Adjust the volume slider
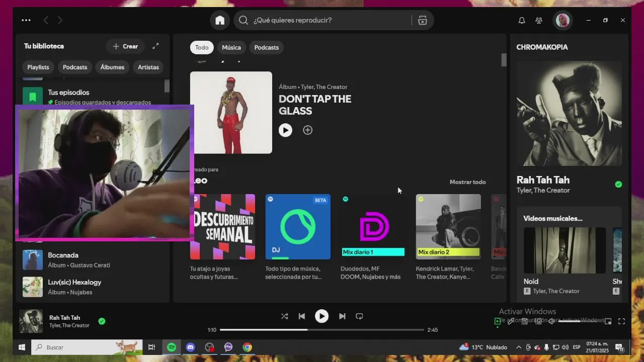The width and height of the screenshot is (644, 362). pos(580,321)
